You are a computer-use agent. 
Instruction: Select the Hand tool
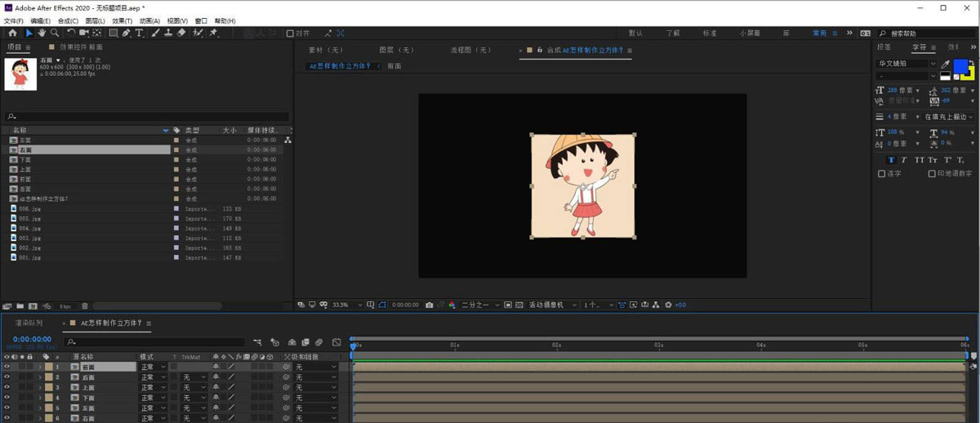(42, 33)
